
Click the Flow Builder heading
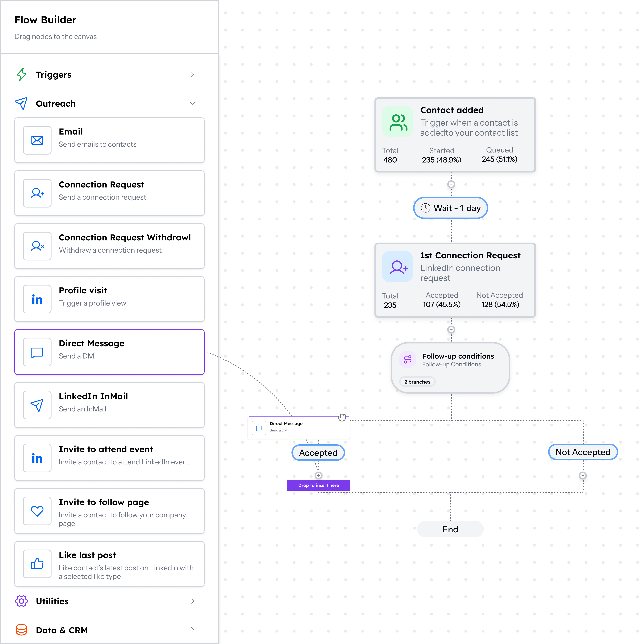tap(45, 20)
